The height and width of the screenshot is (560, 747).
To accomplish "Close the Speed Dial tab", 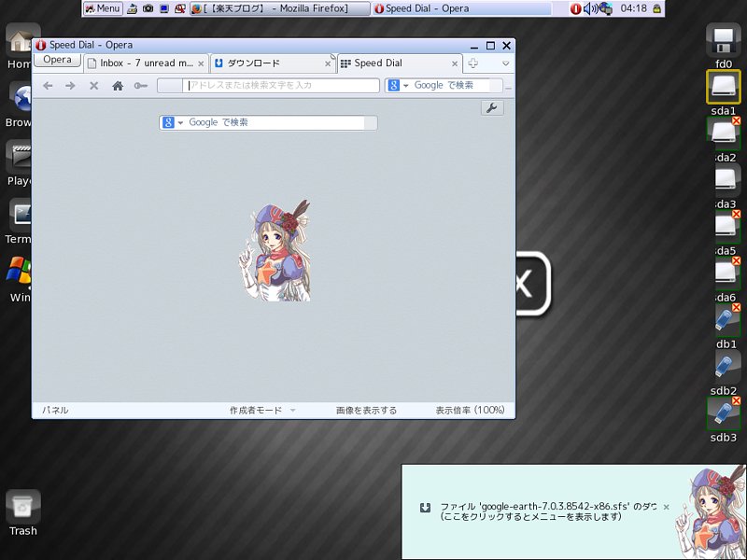I will tap(455, 63).
